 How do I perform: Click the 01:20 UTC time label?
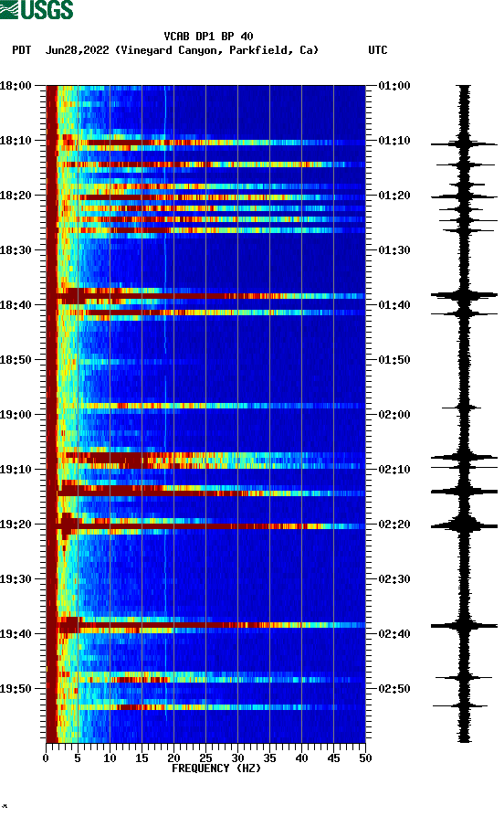coord(394,196)
